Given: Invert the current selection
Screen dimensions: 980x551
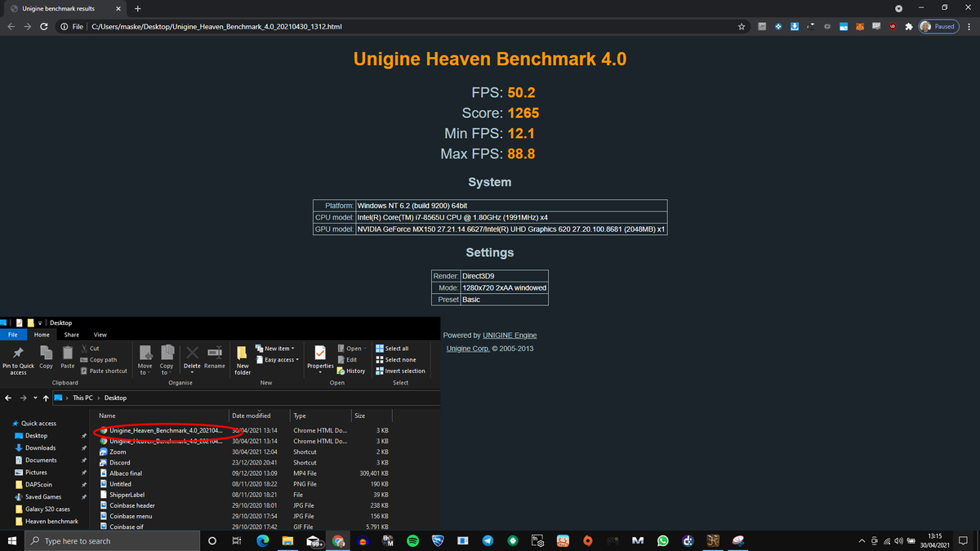Looking at the screenshot, I should click(x=401, y=370).
